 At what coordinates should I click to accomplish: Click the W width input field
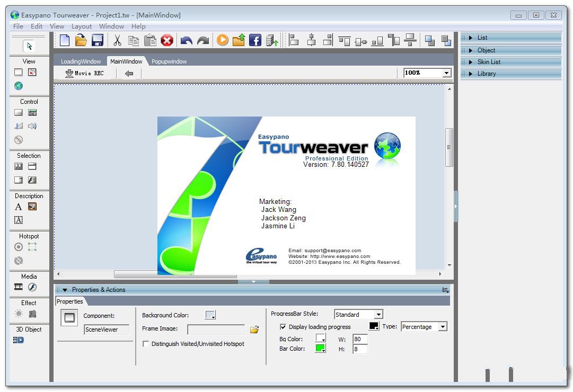point(360,339)
